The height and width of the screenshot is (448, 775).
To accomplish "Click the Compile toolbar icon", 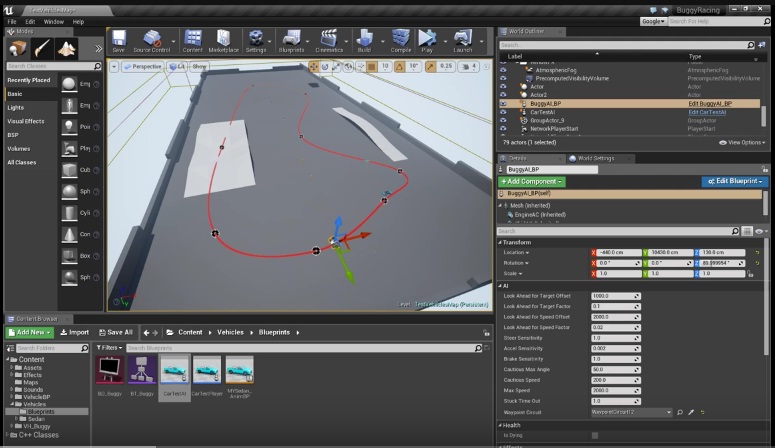I will pos(400,39).
